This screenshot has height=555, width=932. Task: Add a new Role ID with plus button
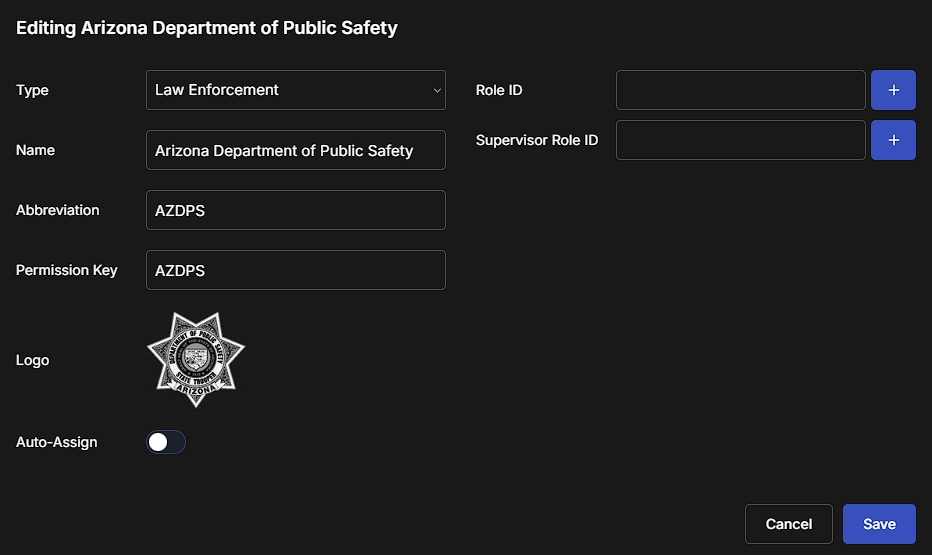893,90
